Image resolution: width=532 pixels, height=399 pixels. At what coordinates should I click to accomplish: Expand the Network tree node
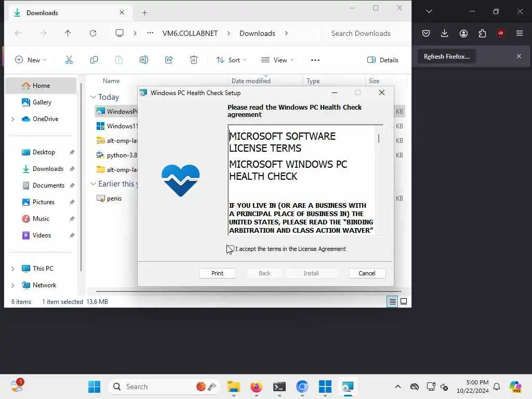13,285
